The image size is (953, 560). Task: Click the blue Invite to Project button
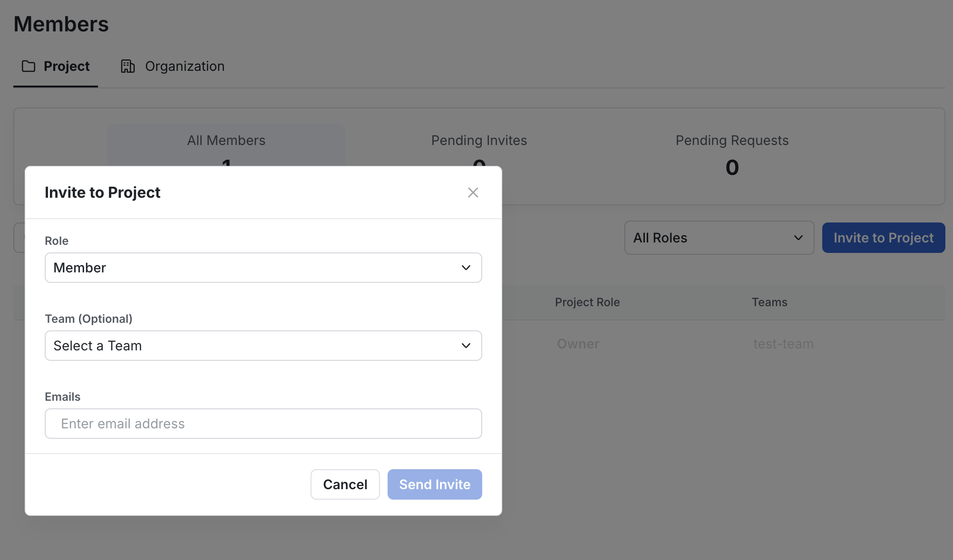click(x=884, y=238)
